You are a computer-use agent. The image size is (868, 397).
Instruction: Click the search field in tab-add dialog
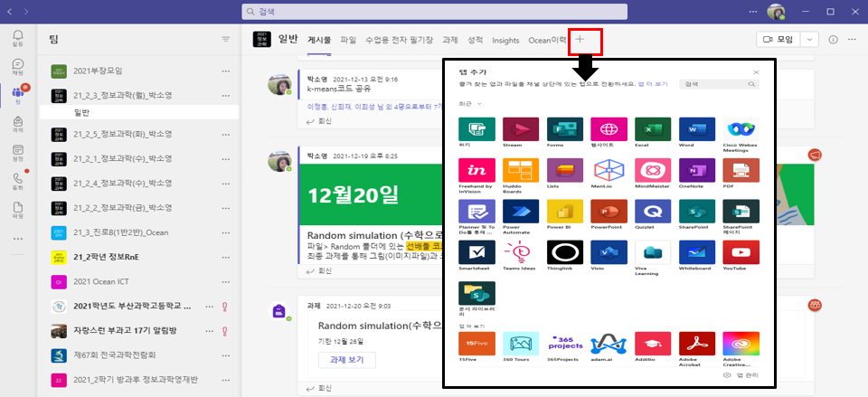[719, 84]
